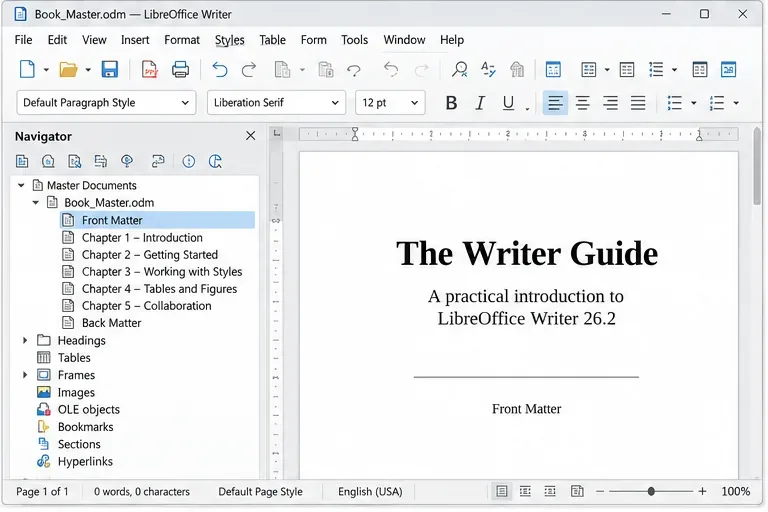Screen dimensions: 768x512
Task: Open the Window menu
Action: (x=404, y=40)
